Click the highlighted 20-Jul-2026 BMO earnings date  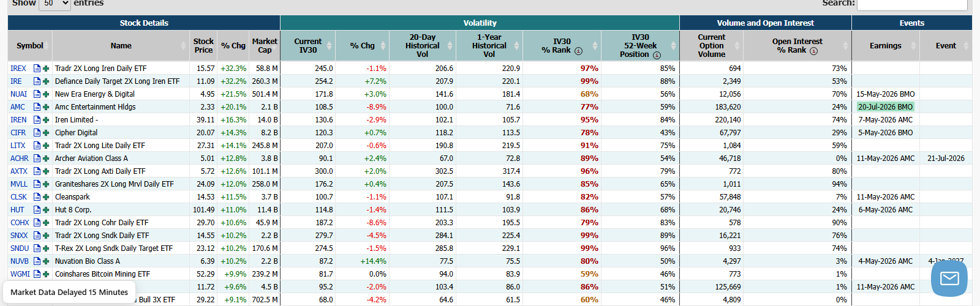click(886, 107)
